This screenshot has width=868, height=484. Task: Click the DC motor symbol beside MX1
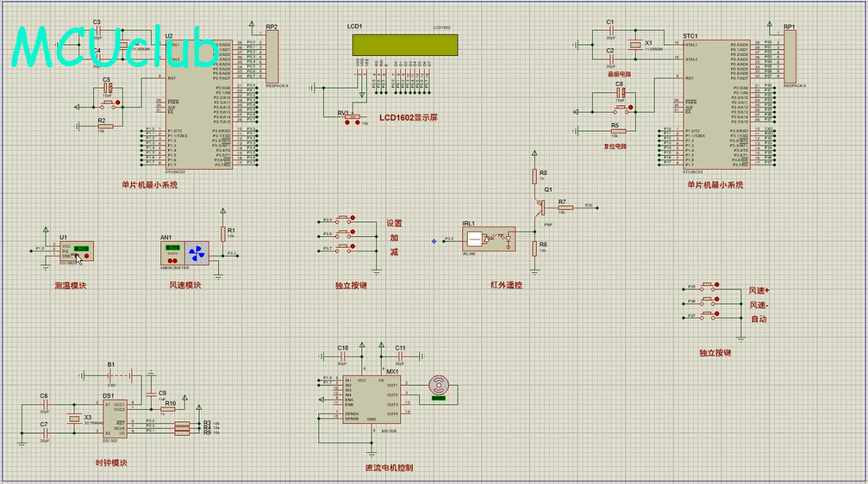click(x=439, y=385)
